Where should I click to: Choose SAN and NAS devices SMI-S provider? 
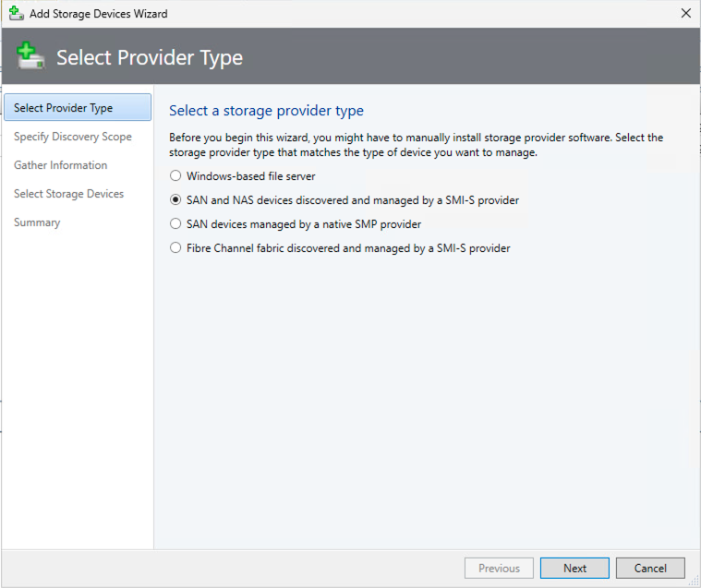click(x=175, y=199)
